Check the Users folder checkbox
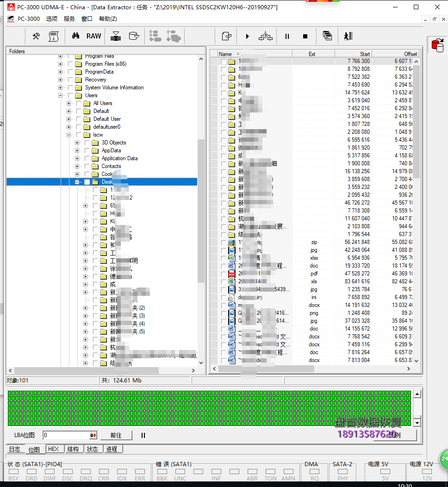The height and width of the screenshot is (487, 448). tap(70, 95)
